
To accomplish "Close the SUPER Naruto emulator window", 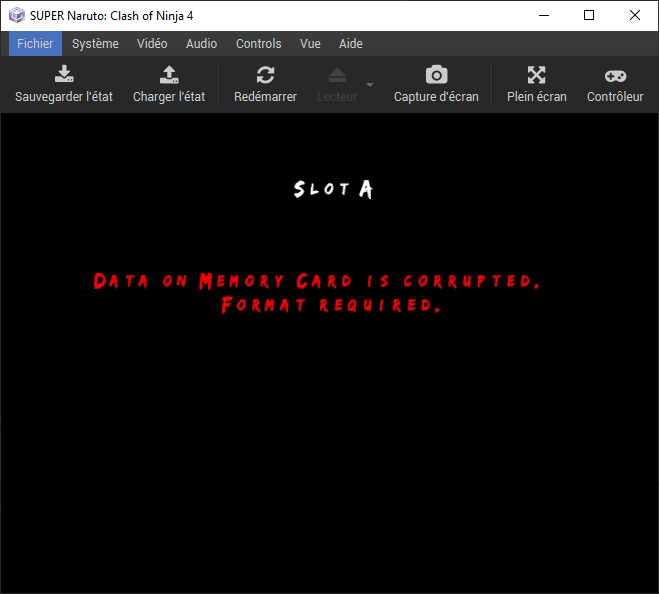I will [635, 15].
